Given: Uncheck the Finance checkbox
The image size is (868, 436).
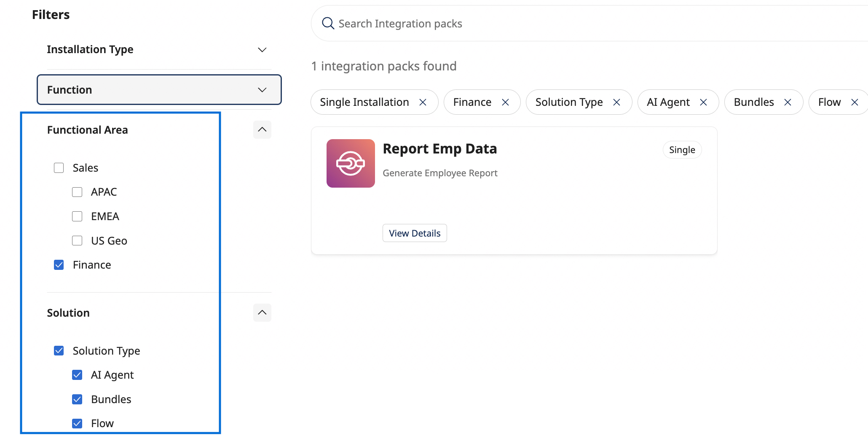Looking at the screenshot, I should pos(59,265).
